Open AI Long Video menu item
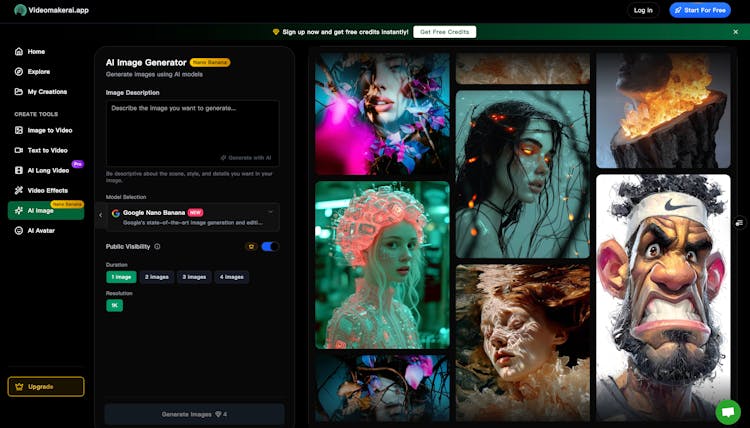This screenshot has height=428, width=750. 49,170
